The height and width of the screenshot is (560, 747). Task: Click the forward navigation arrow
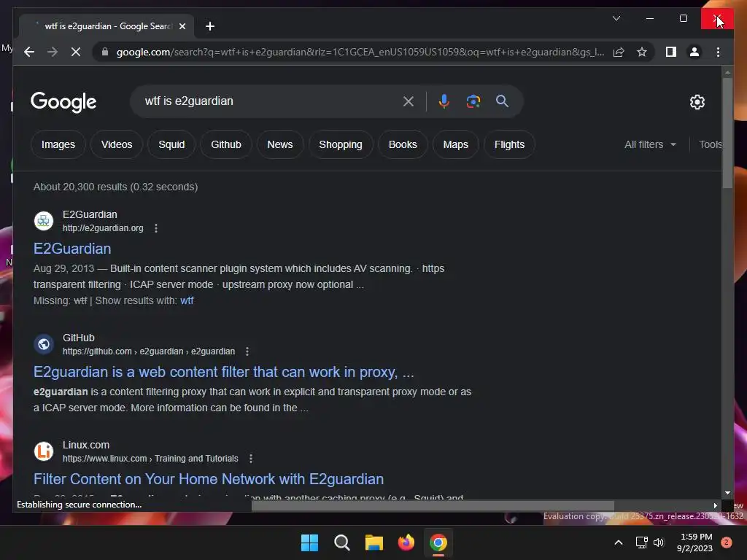point(53,52)
